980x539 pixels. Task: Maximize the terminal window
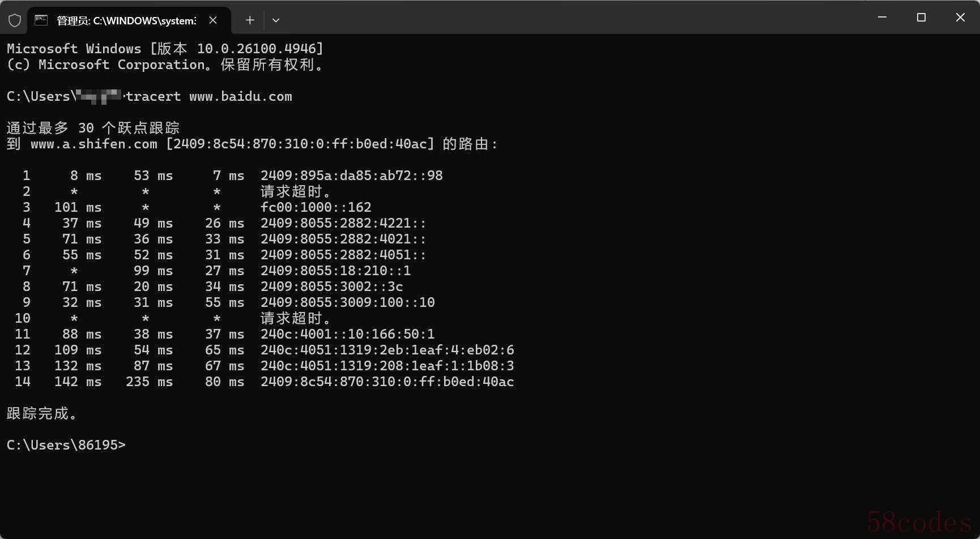coord(921,18)
